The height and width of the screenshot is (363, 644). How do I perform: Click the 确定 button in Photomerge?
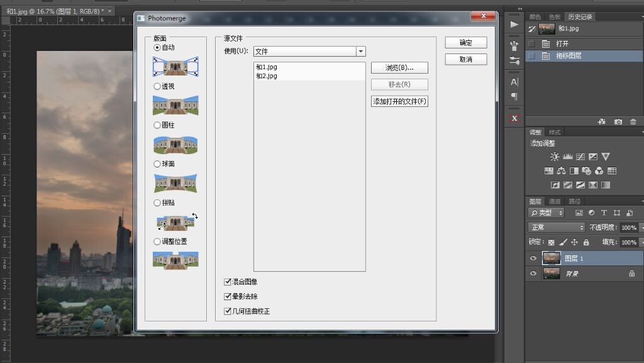[x=466, y=43]
